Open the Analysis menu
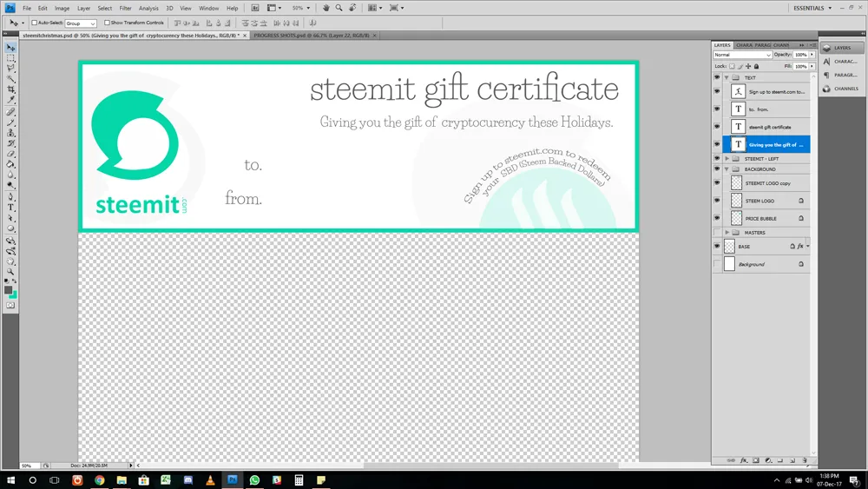The image size is (868, 489). [x=148, y=9]
